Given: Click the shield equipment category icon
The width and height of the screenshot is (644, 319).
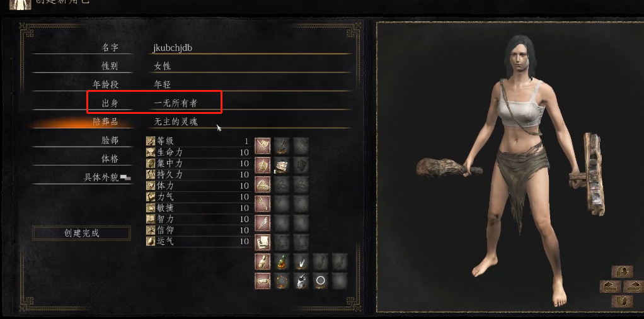Looking at the screenshot, I should pos(262,165).
